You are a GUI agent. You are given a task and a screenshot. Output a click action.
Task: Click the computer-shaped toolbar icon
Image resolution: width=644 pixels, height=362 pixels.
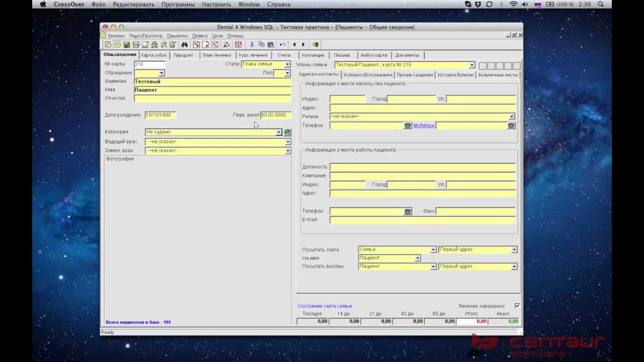point(145,45)
